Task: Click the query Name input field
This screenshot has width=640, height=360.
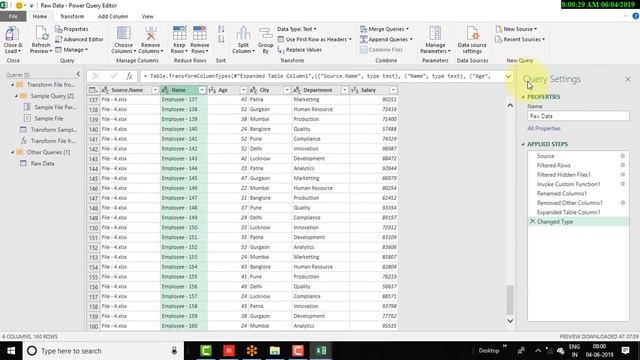Action: (x=578, y=116)
